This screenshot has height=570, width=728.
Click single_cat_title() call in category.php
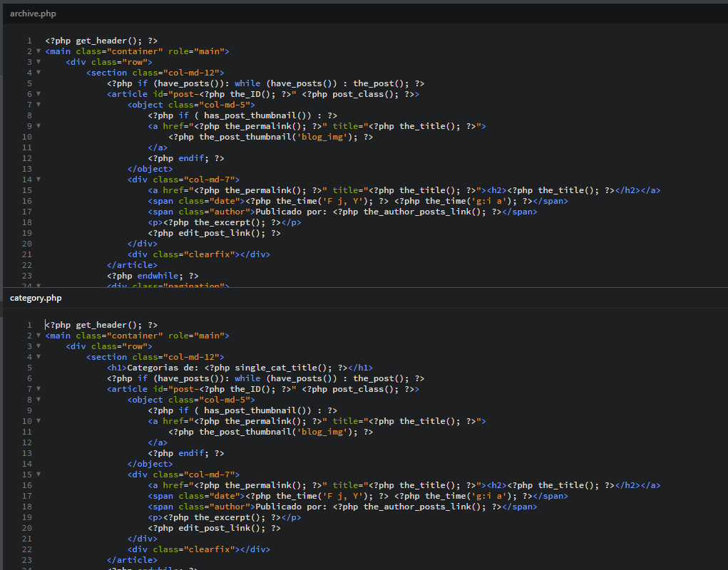pos(283,368)
